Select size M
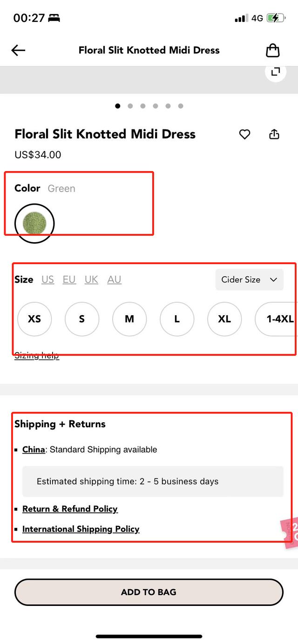 click(129, 319)
